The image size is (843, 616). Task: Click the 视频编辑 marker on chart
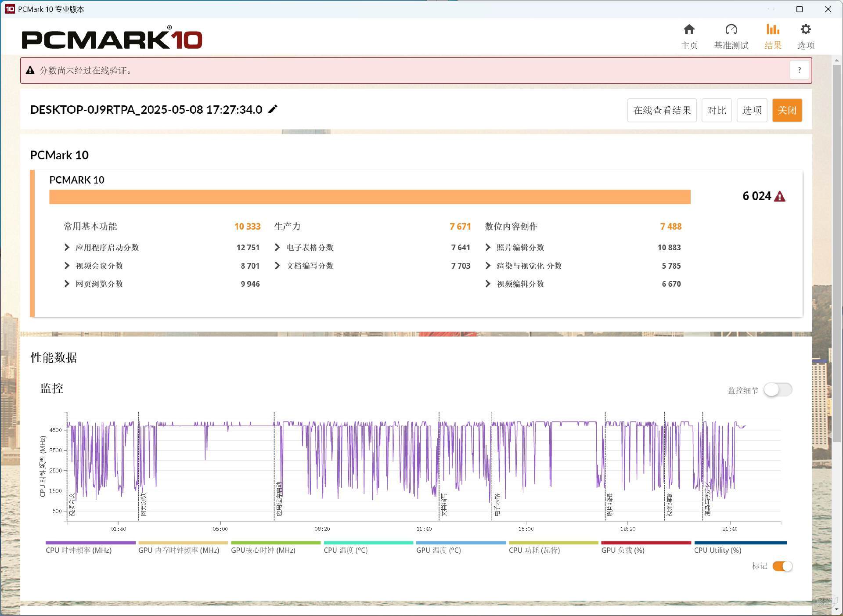click(670, 504)
